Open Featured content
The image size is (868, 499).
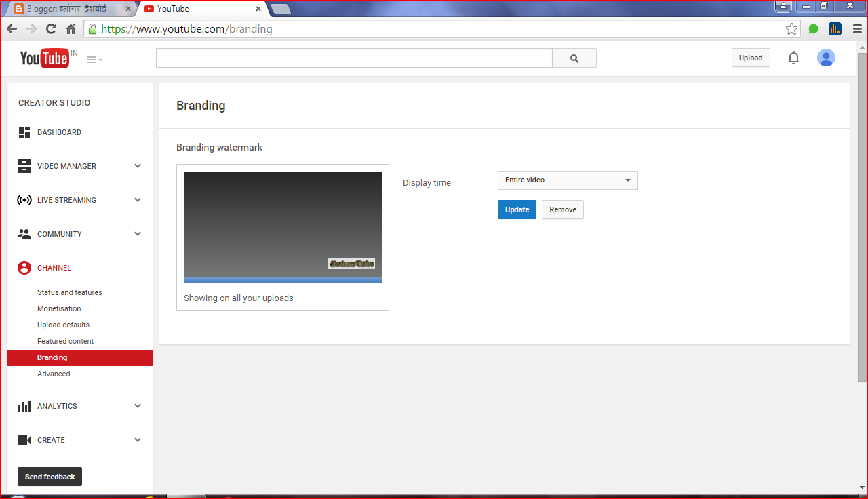tap(66, 341)
